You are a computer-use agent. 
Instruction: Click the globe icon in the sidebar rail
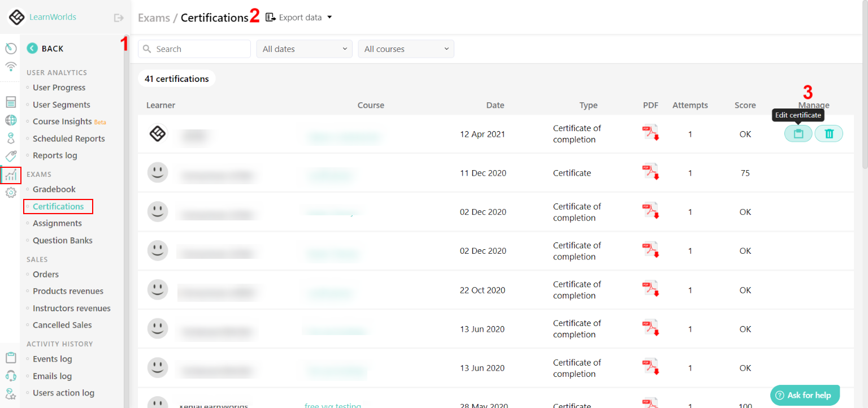coord(10,120)
